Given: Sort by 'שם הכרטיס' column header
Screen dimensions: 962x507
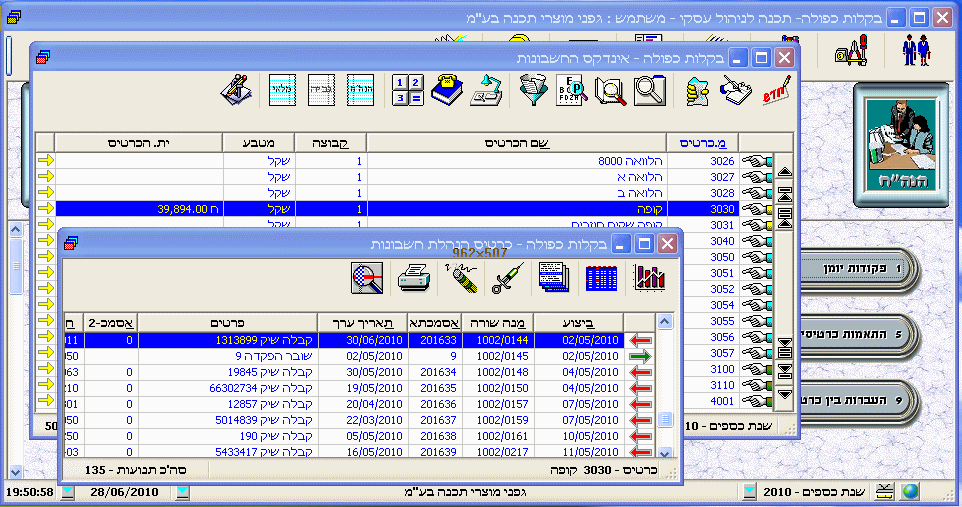Looking at the screenshot, I should 517,143.
